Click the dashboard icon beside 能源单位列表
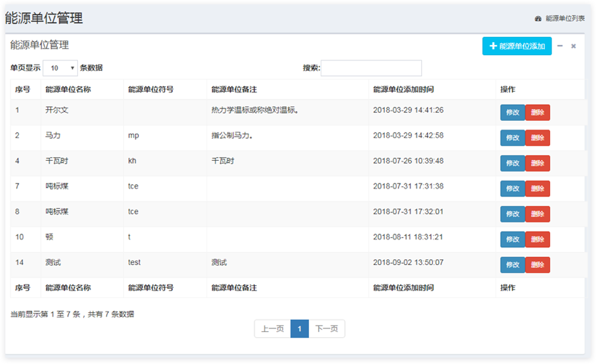Viewport: 596px width, 364px height. tap(538, 19)
